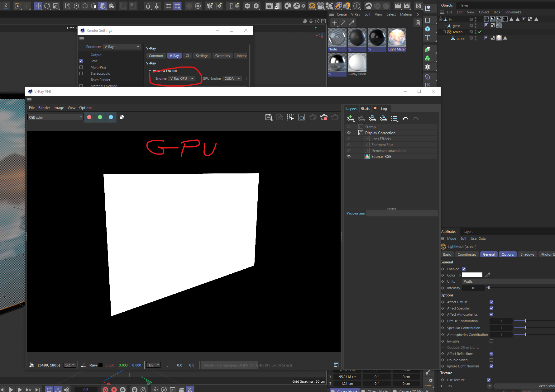The width and height of the screenshot is (555, 392).
Task: Enable the Multi-Pass checkbox
Action: click(81, 67)
